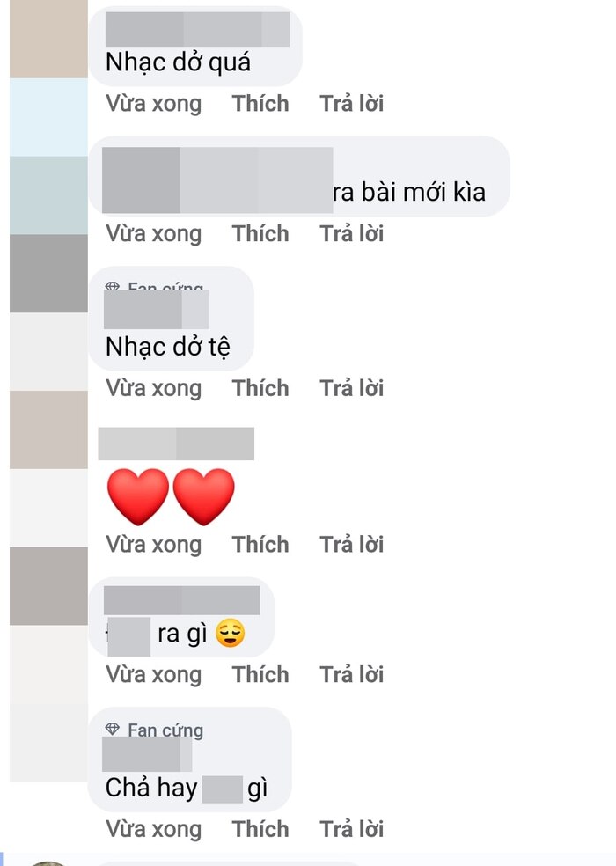
Task: Open "Vừa xong" timestamp under "Chả hay gì"
Action: click(154, 829)
